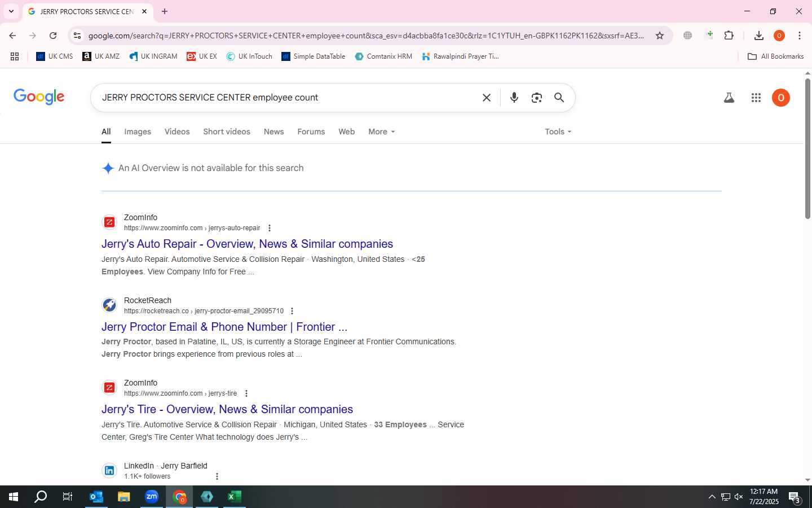This screenshot has height=508, width=812.
Task: Open the Downloads icon in toolbar
Action: [x=759, y=36]
